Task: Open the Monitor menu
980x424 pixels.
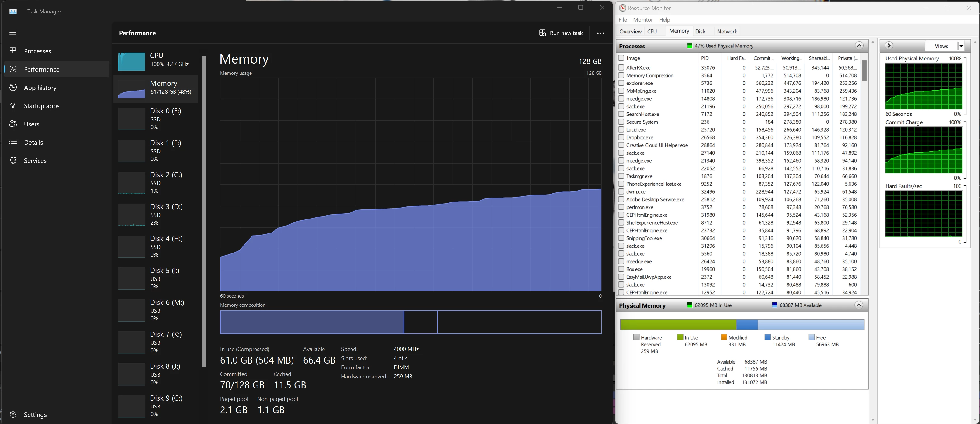Action: 642,20
